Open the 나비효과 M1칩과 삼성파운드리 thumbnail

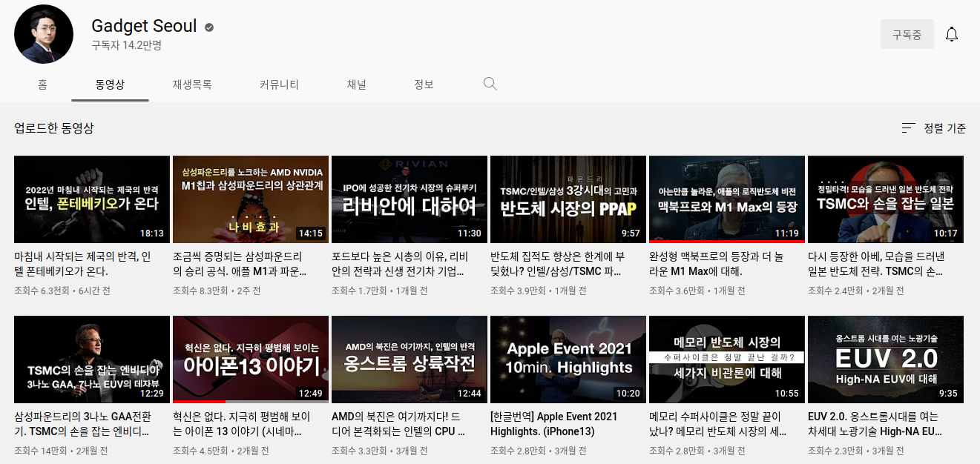251,199
